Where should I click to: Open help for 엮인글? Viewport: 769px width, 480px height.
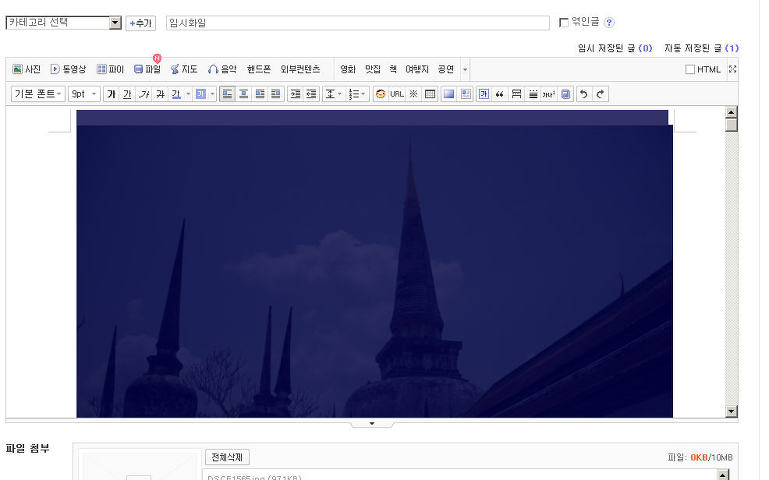pyautogui.click(x=609, y=23)
